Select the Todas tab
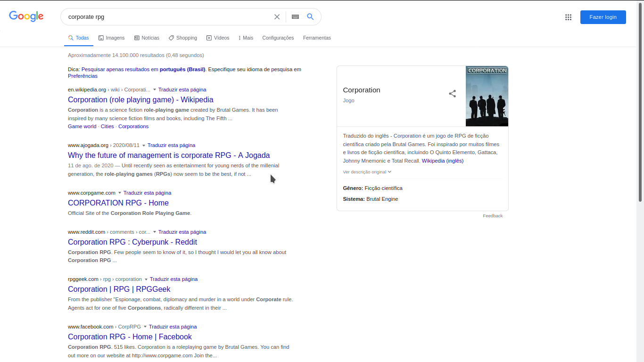Viewport: 644px width, 362px height. 79,38
